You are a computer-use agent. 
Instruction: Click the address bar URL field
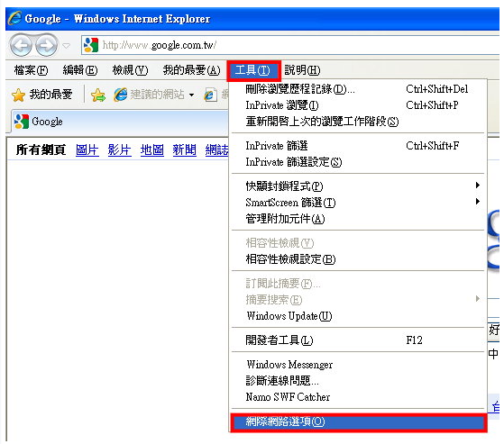click(291, 45)
